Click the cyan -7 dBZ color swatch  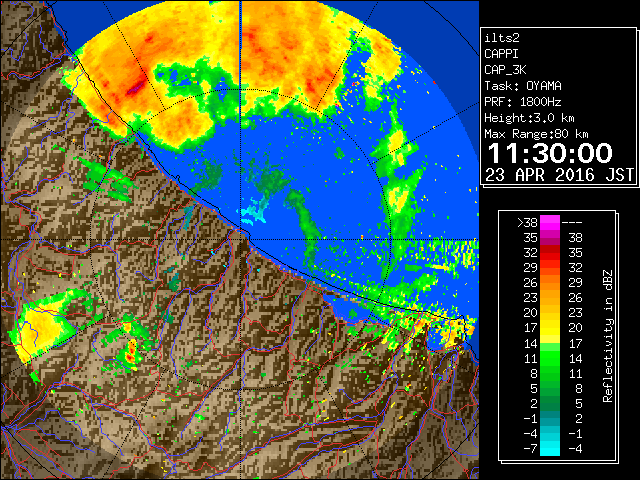click(550, 448)
